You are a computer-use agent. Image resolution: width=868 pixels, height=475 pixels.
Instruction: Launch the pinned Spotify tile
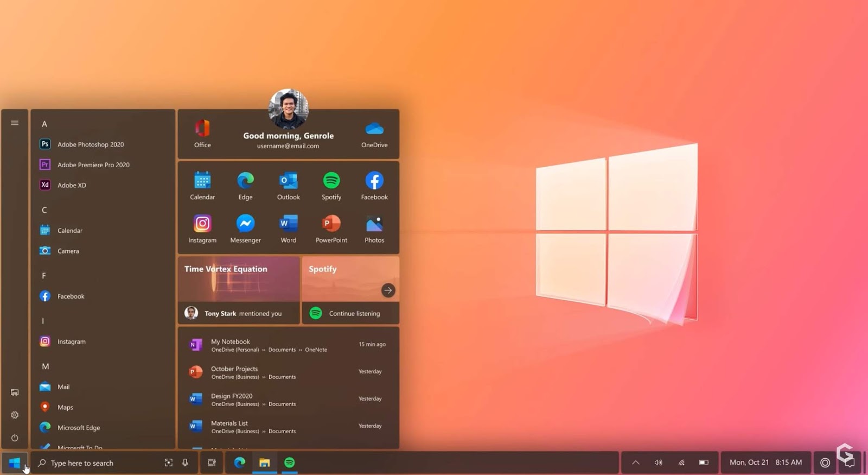click(x=331, y=186)
